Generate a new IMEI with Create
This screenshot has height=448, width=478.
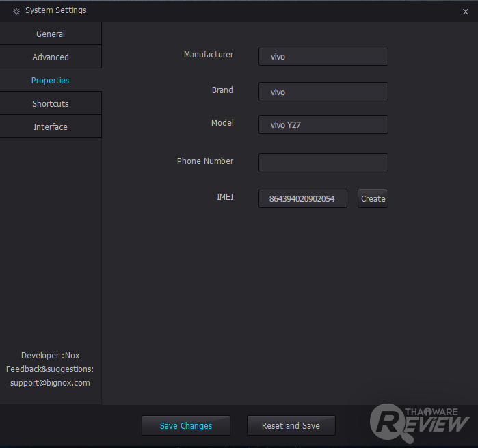click(373, 198)
